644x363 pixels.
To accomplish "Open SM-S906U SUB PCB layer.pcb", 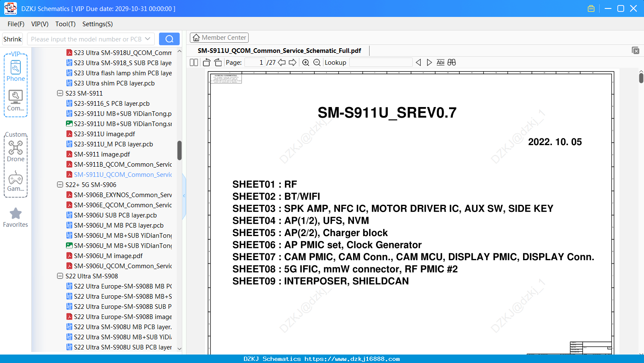I will pyautogui.click(x=112, y=215).
